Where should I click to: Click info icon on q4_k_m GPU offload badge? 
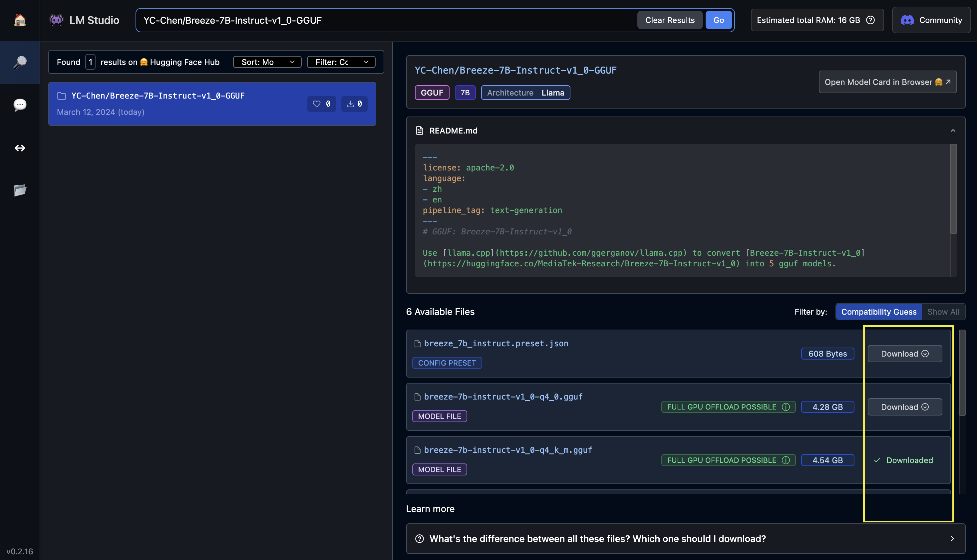[786, 460]
